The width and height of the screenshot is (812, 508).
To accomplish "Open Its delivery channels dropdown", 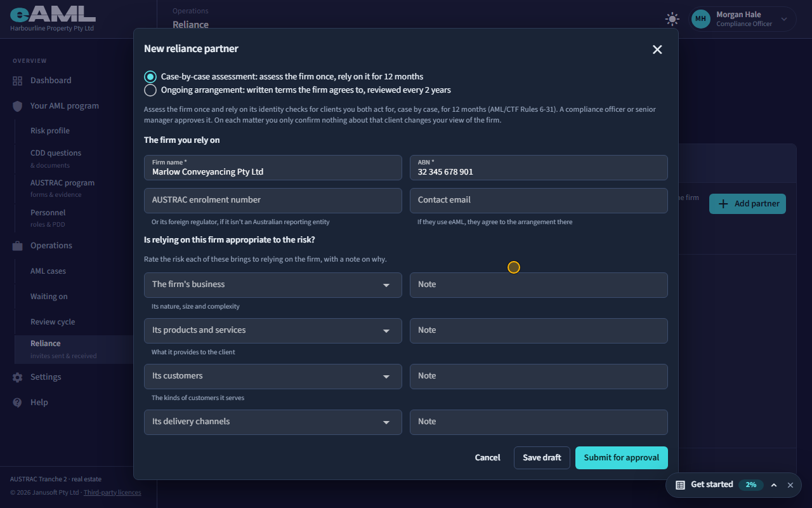I will (x=273, y=422).
